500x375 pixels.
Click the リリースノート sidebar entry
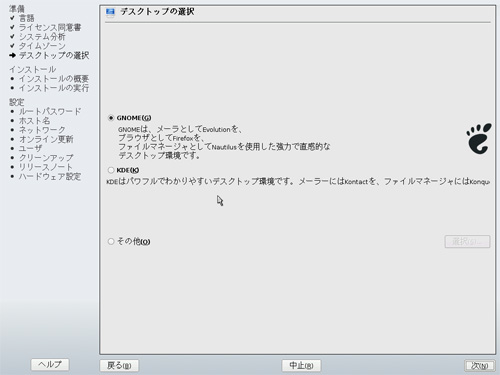[x=46, y=167]
